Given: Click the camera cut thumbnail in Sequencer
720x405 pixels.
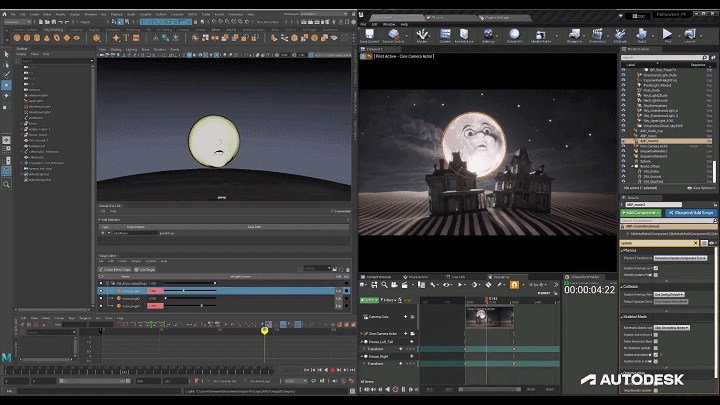Looking at the screenshot, I should click(489, 317).
